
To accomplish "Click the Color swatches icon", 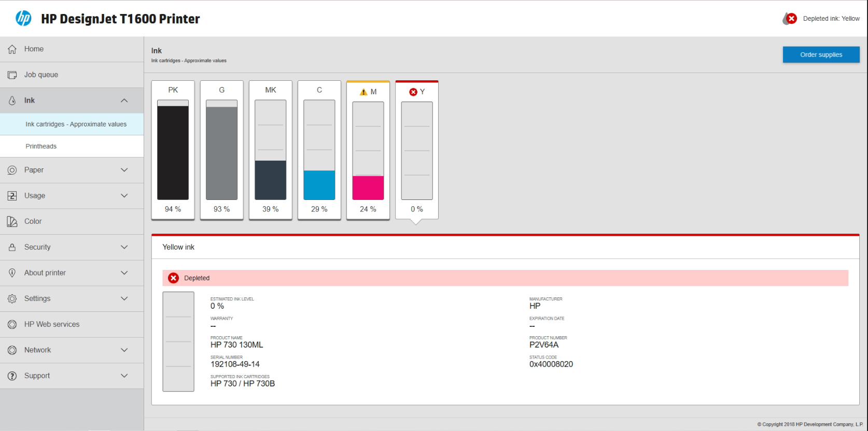I will [x=12, y=221].
